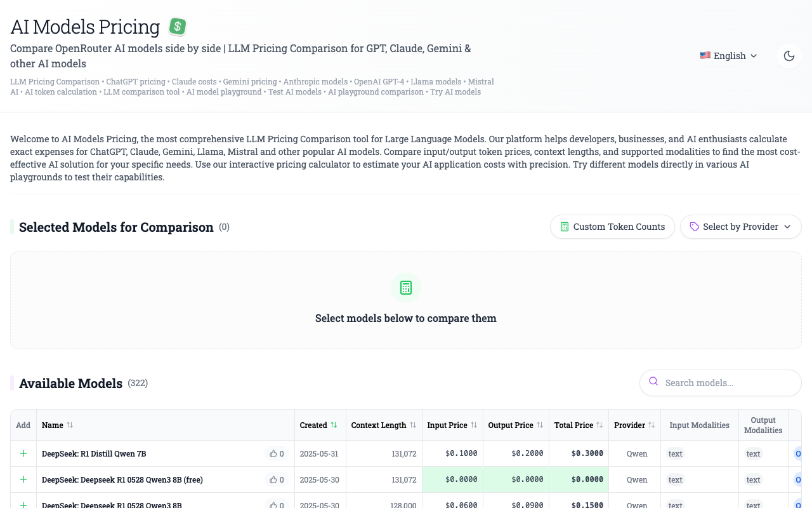Sort table by Created column
This screenshot has width=812, height=508.
pos(318,425)
